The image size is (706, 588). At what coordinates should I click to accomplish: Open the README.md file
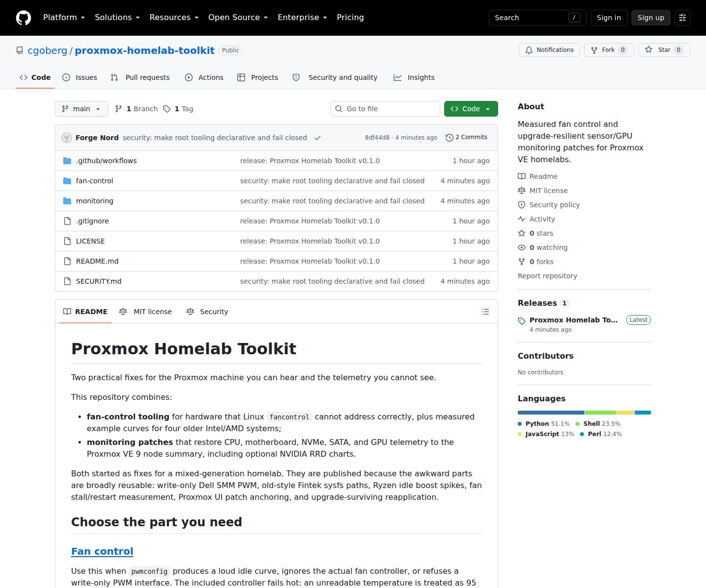pyautogui.click(x=97, y=261)
